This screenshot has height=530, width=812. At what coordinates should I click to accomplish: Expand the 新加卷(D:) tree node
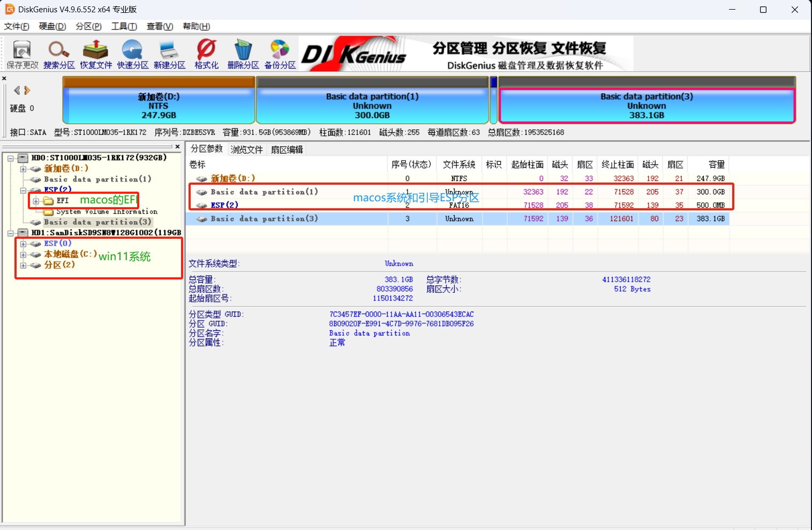[x=23, y=169]
